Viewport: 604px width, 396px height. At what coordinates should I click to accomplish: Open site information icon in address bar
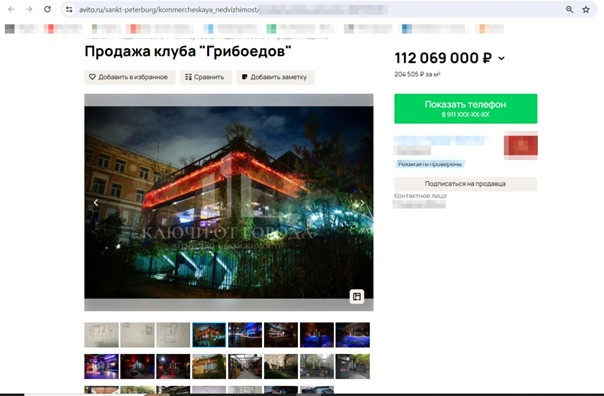[69, 10]
